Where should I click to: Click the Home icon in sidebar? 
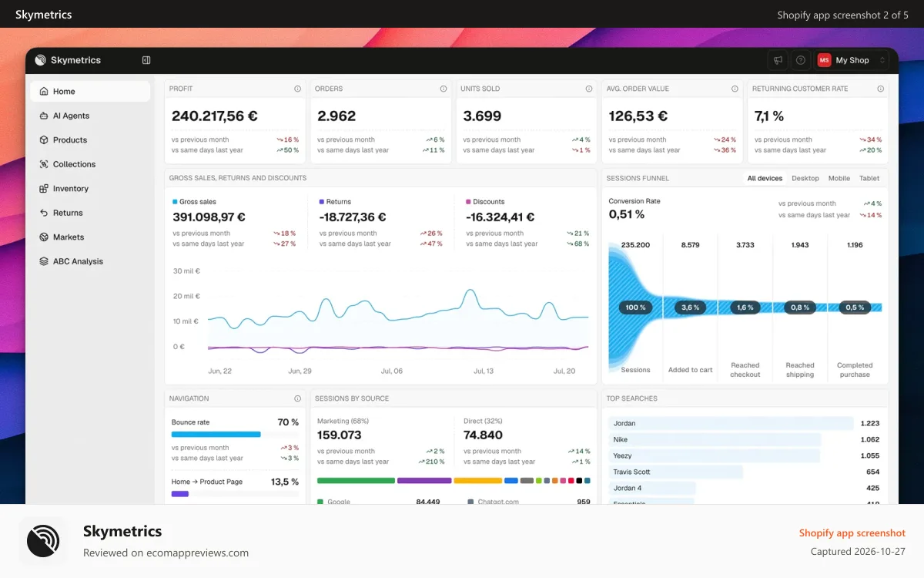coord(44,91)
